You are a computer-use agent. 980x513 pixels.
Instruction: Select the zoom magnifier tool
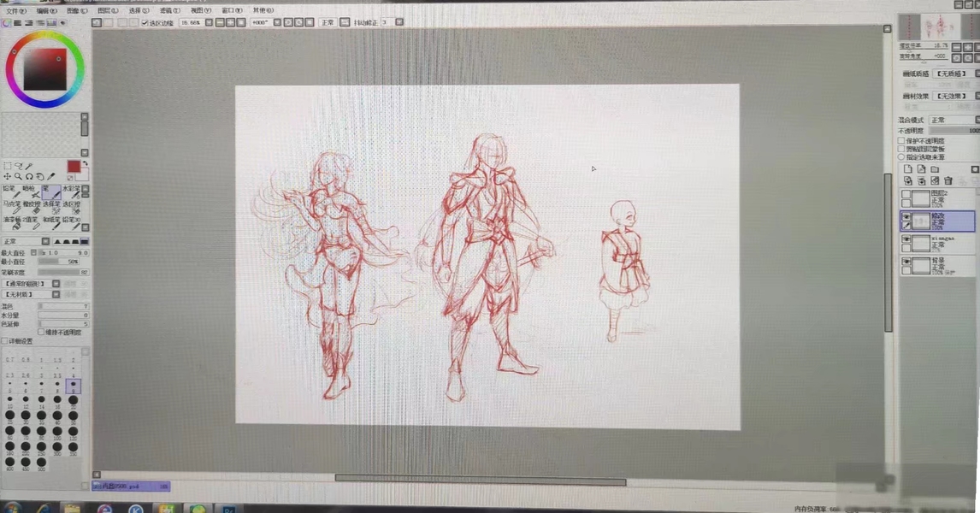[18, 177]
